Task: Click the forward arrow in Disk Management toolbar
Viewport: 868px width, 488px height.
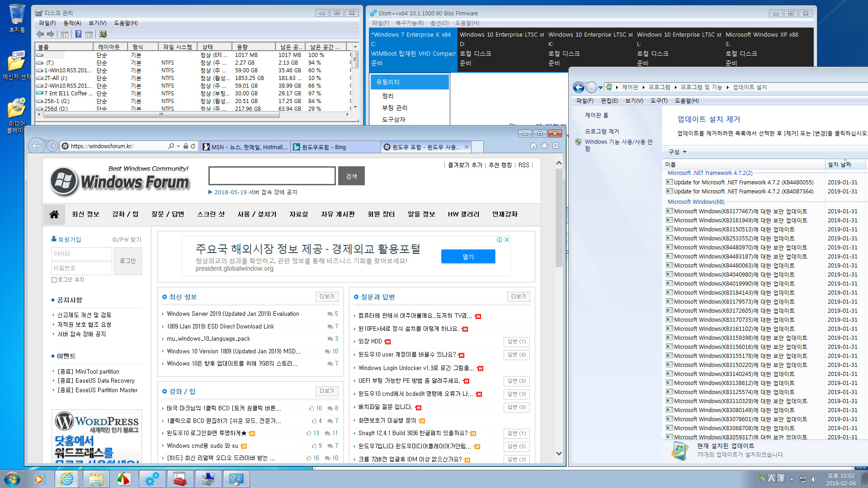Action: [51, 34]
